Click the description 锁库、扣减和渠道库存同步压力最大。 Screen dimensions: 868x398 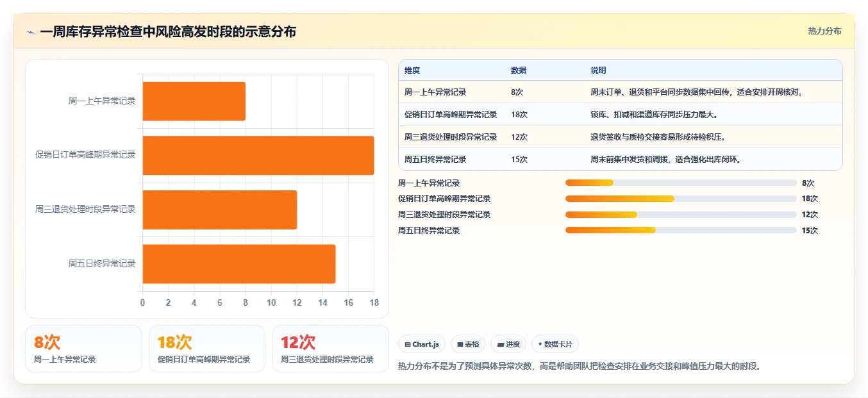pos(654,115)
